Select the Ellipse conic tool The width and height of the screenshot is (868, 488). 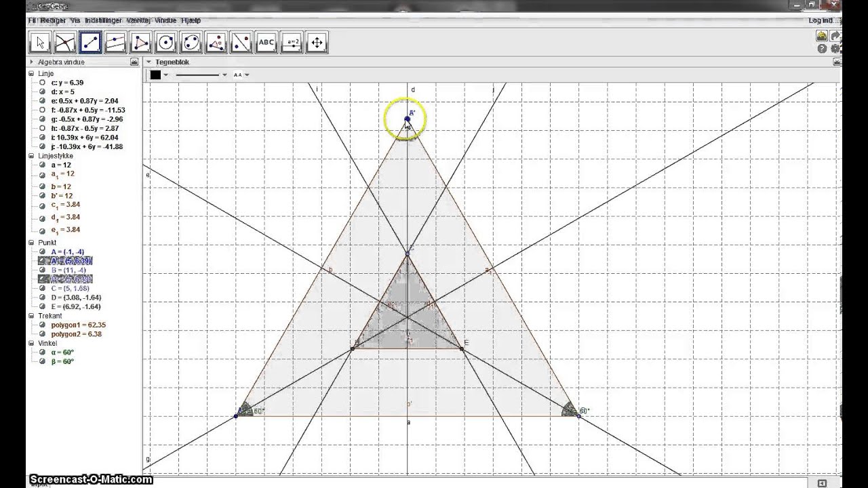click(191, 43)
